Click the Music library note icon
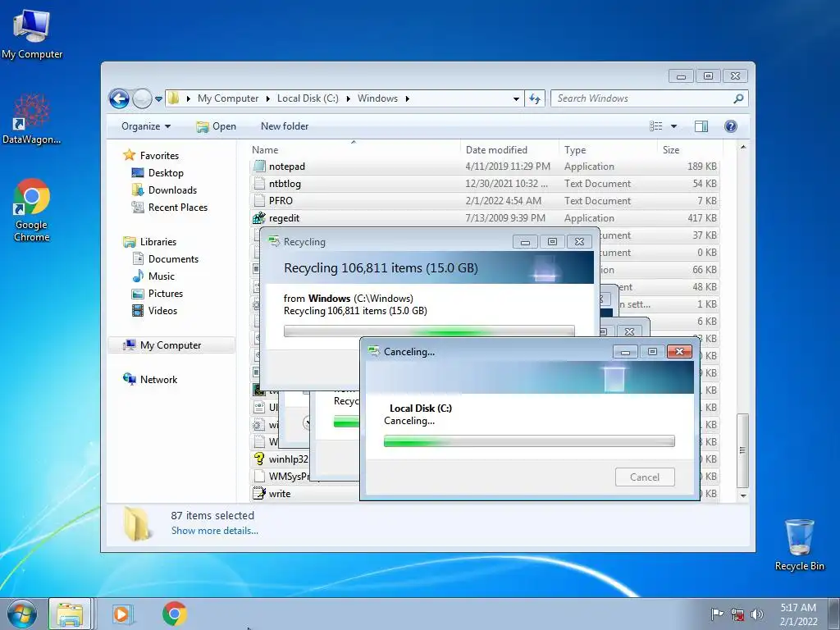 point(138,276)
